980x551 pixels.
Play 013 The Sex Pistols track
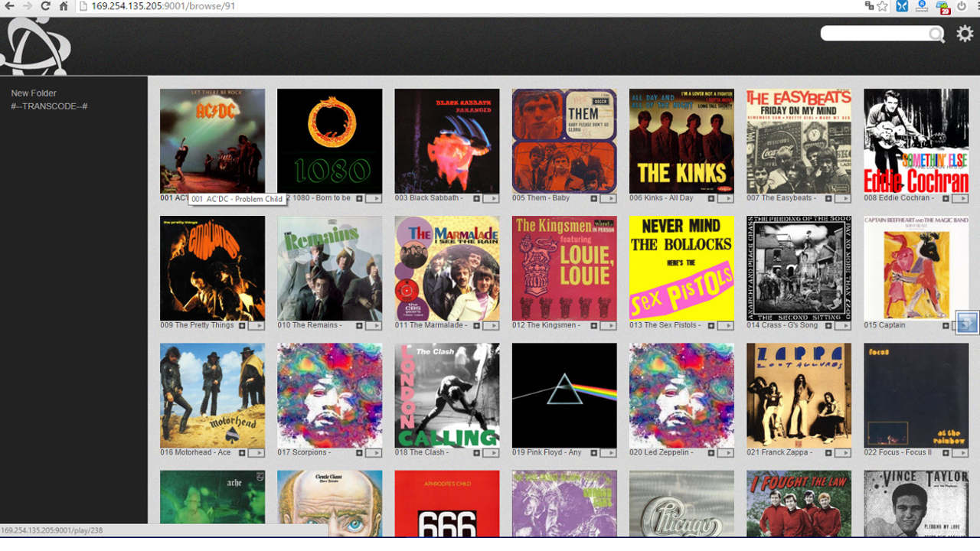(725, 325)
